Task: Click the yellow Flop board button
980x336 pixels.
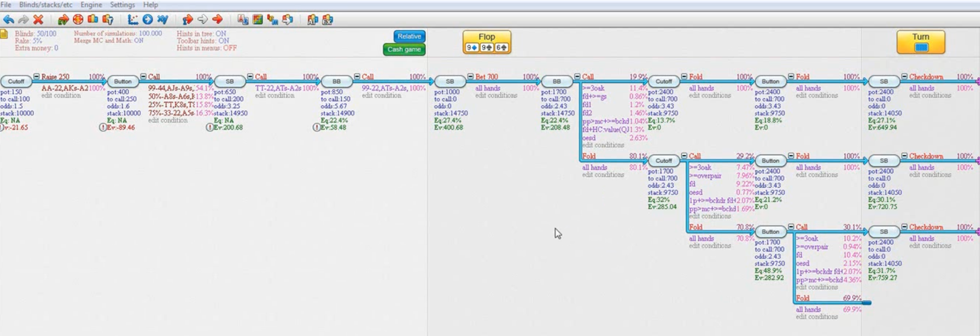Action: [x=487, y=42]
